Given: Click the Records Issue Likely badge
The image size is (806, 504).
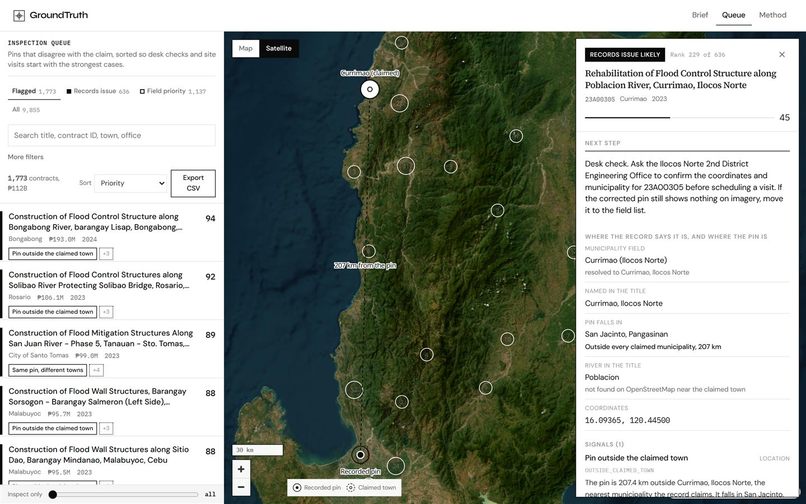Looking at the screenshot, I should pyautogui.click(x=625, y=55).
